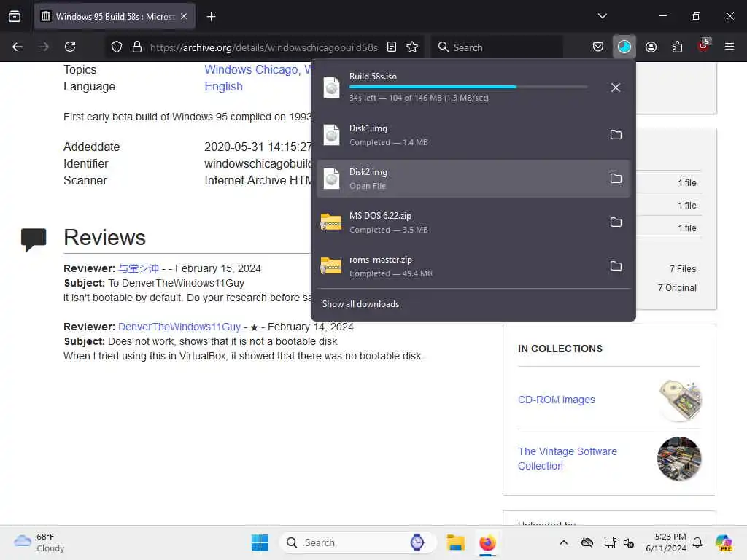Show hidden system tray icons
This screenshot has width=747, height=560.
564,542
